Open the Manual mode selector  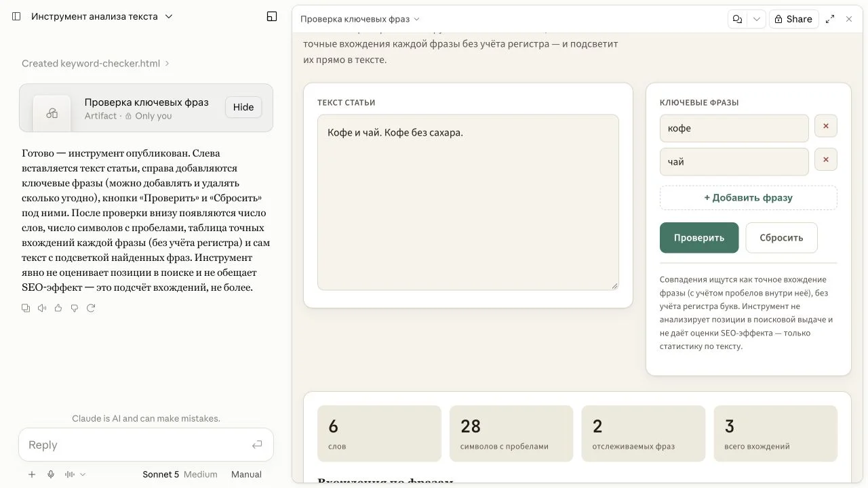(x=246, y=474)
